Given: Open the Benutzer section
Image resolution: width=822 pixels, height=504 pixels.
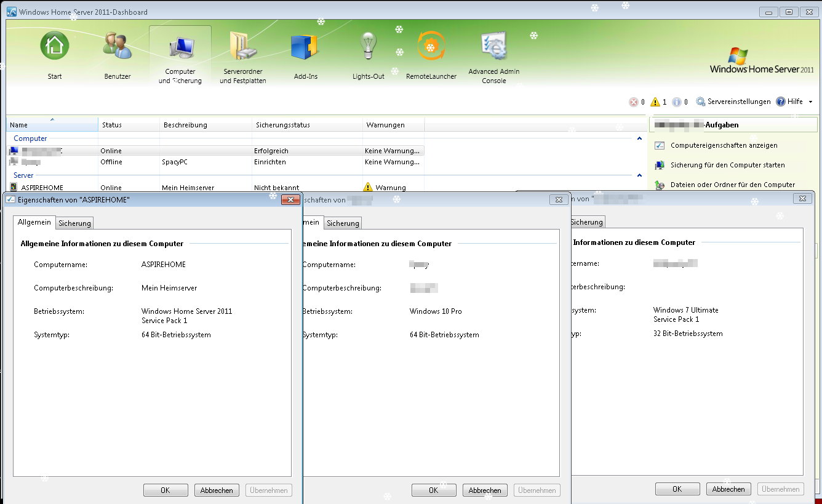Looking at the screenshot, I should [x=117, y=55].
